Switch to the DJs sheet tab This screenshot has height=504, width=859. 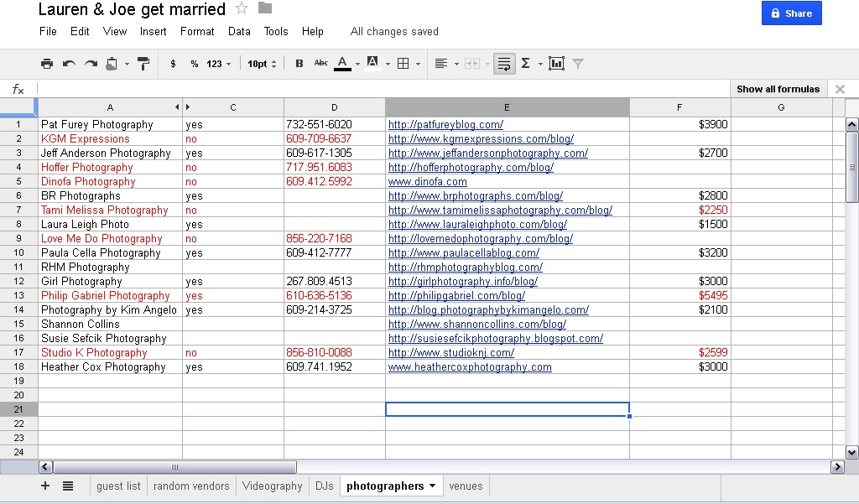pyautogui.click(x=325, y=486)
